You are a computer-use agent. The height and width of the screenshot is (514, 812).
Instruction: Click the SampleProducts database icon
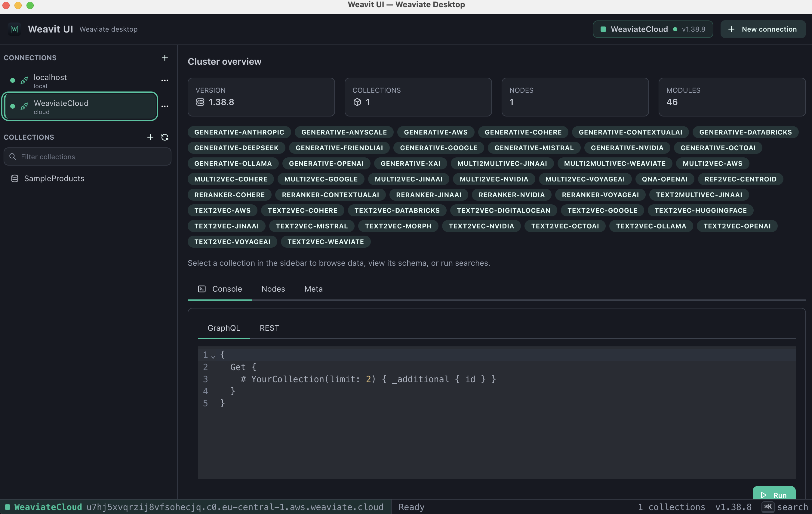[14, 178]
